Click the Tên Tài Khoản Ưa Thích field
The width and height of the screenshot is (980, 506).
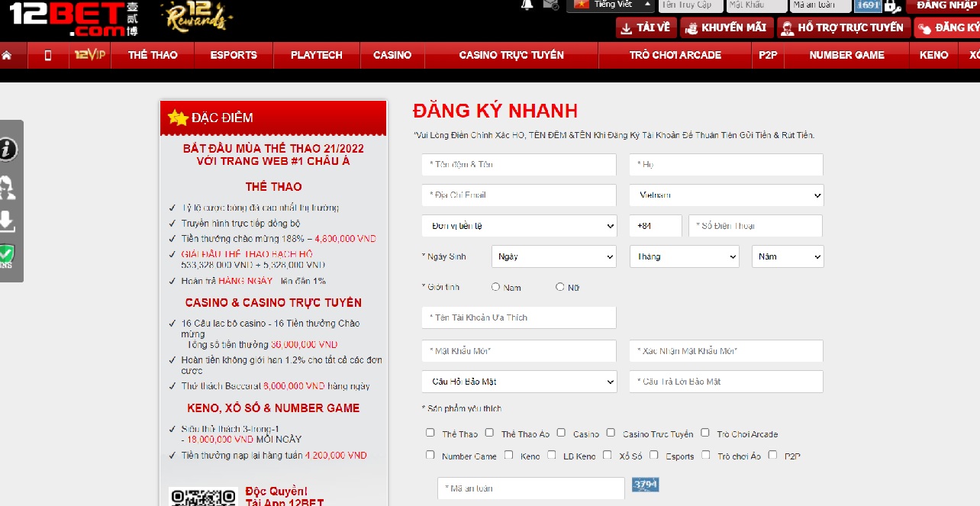click(519, 317)
